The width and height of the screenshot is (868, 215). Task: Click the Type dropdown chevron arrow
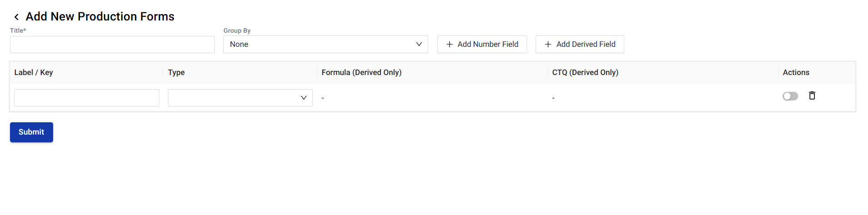pyautogui.click(x=304, y=98)
